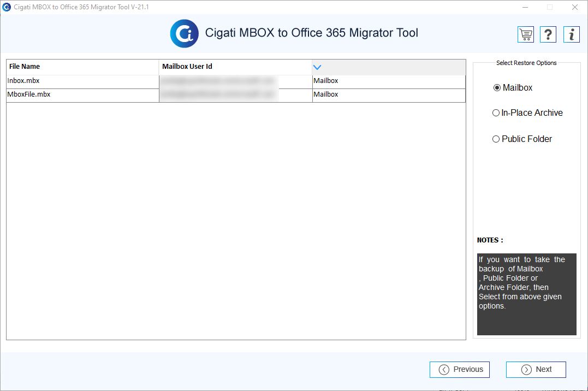Viewport: 588px width, 391px height.
Task: Edit the Mailbox User Id for Inbox.mbx
Action: coord(235,81)
